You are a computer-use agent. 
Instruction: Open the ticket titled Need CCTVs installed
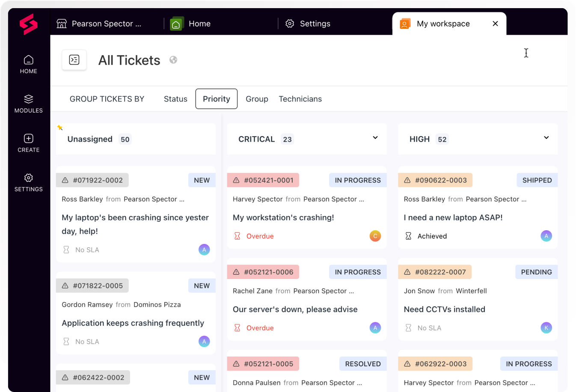pyautogui.click(x=444, y=309)
